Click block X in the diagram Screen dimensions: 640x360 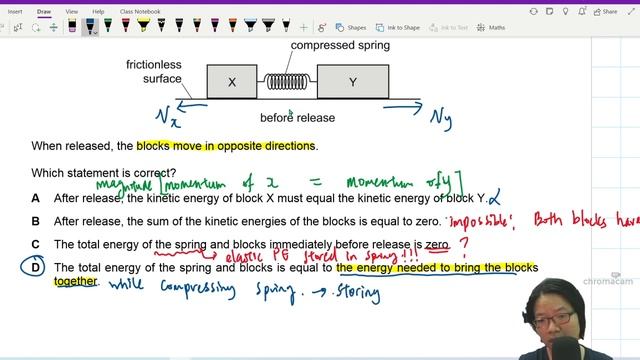tap(232, 82)
